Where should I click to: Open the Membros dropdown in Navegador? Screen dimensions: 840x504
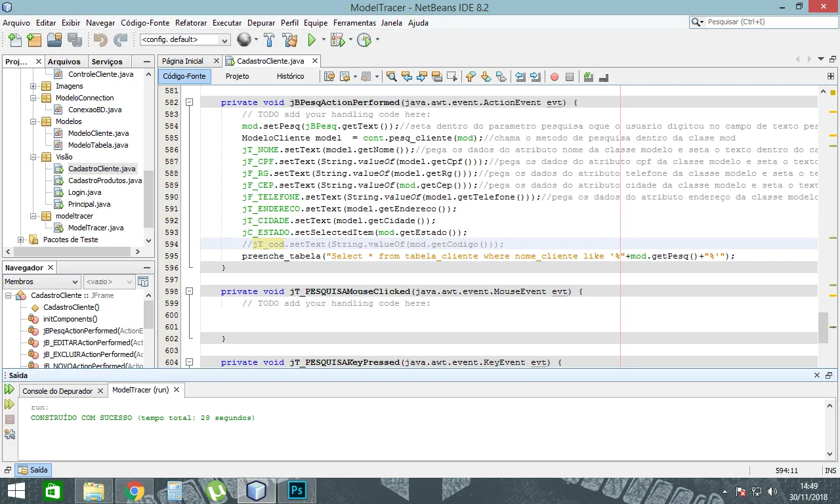(42, 282)
